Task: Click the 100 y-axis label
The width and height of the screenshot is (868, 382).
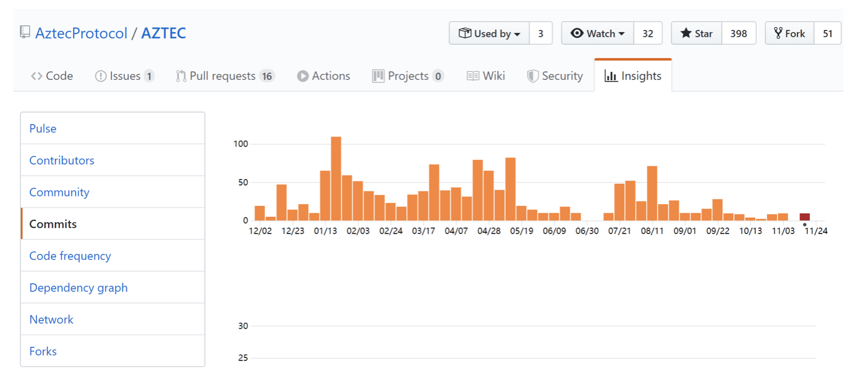Action: click(241, 144)
